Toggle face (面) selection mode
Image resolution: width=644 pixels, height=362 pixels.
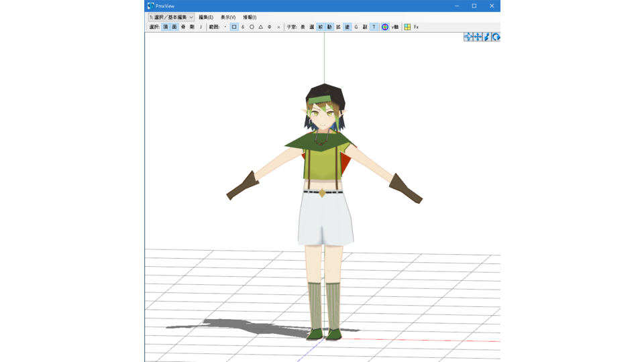click(x=174, y=27)
